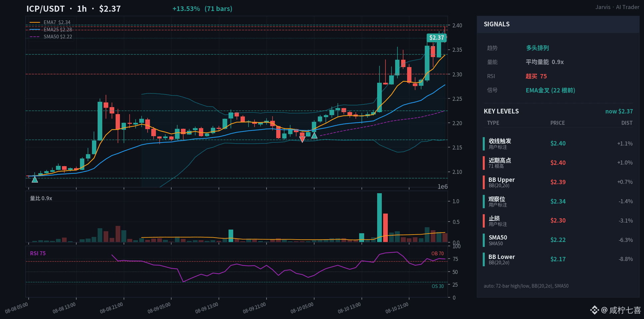Click the -6.3% distance value

(626, 240)
